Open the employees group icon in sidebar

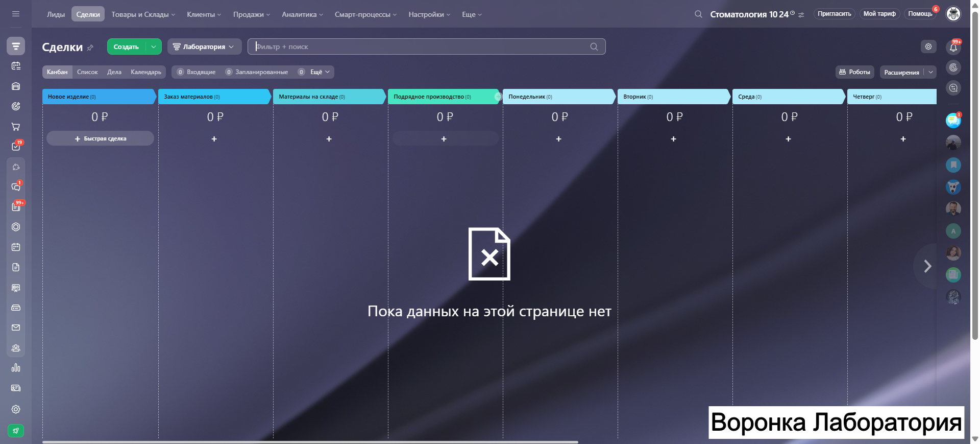coord(16,348)
